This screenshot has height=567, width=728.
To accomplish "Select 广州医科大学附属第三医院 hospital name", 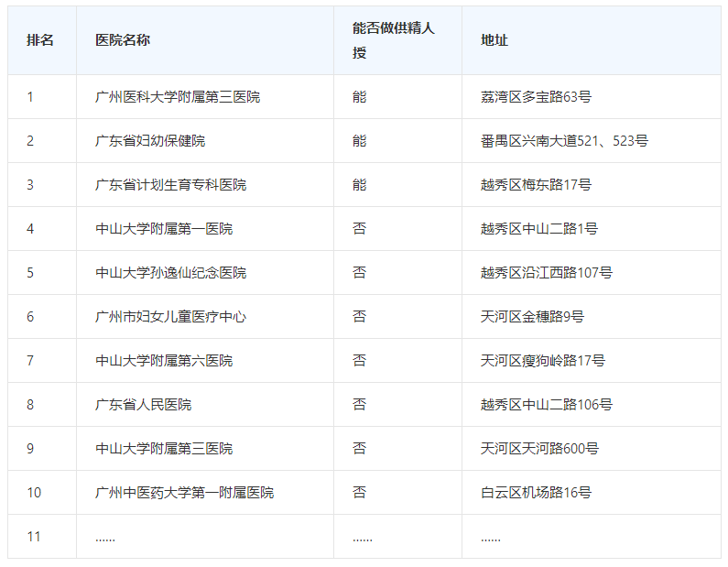I will click(178, 97).
